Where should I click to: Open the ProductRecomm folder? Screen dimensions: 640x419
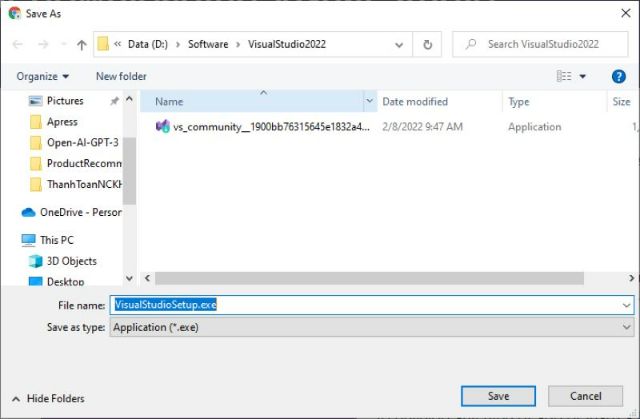(x=76, y=163)
